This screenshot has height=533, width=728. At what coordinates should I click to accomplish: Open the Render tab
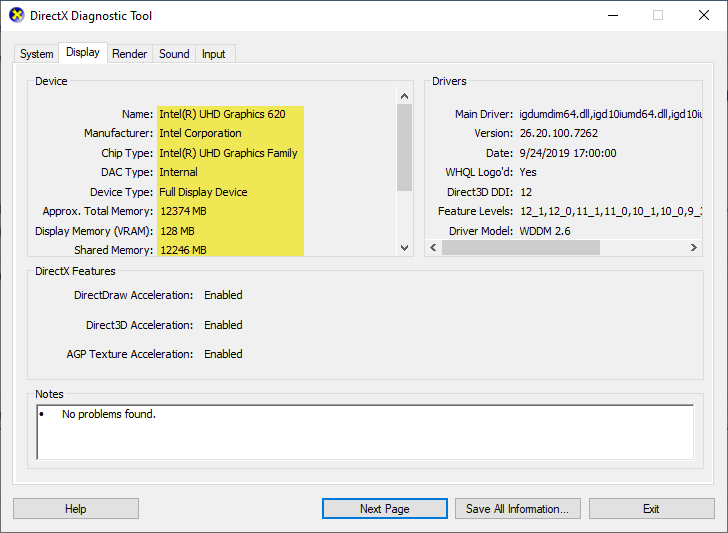pos(130,54)
